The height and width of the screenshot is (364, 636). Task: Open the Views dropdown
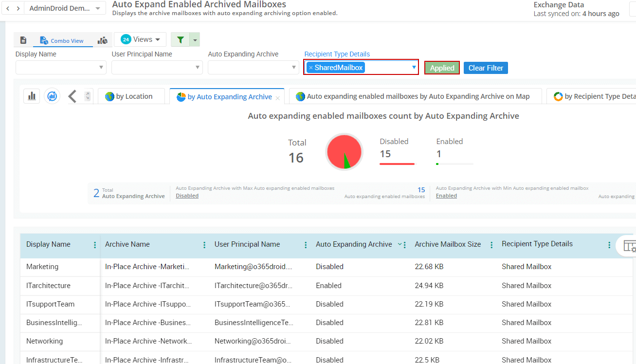point(140,39)
